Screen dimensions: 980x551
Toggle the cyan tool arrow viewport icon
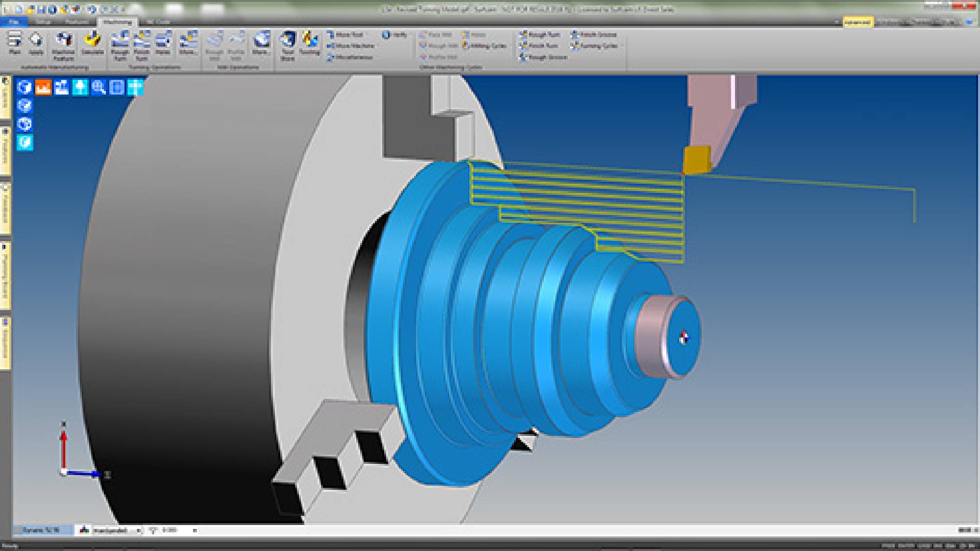pos(80,87)
